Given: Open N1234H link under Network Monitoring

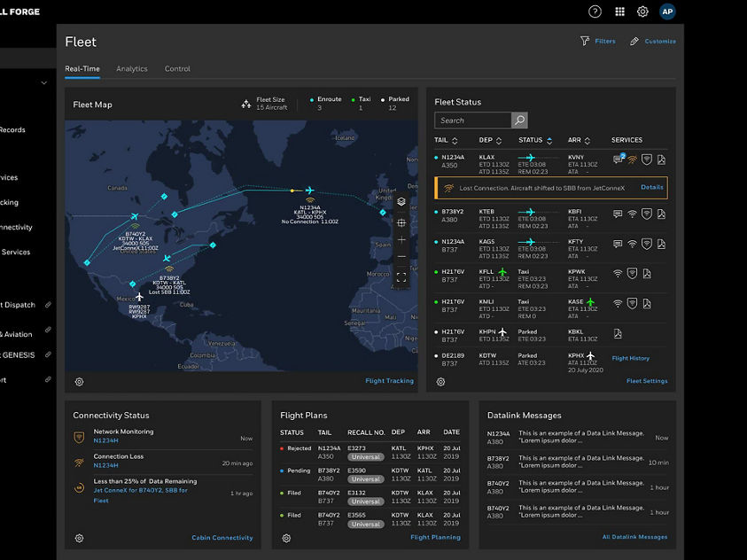Looking at the screenshot, I should (105, 440).
